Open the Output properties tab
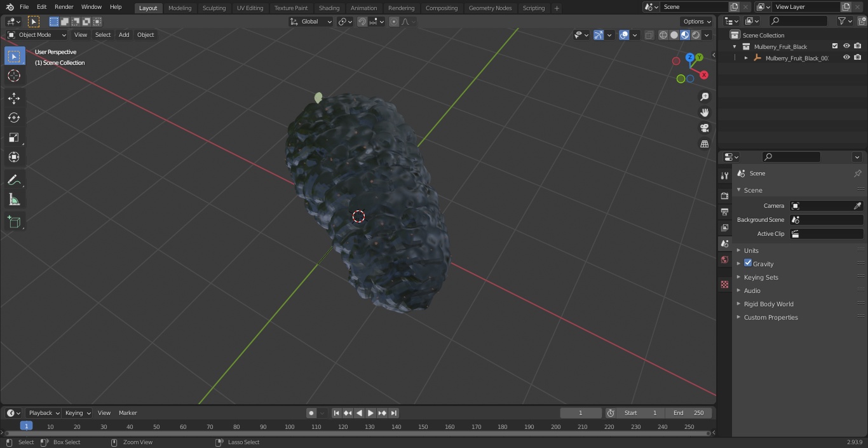 [x=724, y=212]
